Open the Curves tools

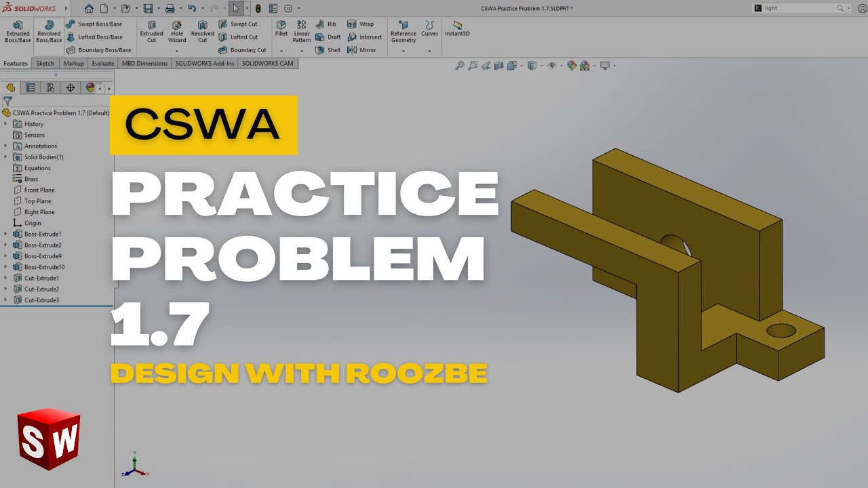point(430,28)
